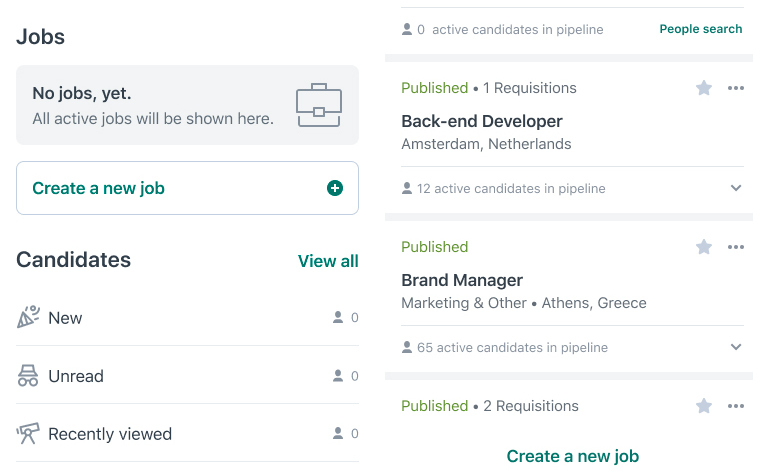Viewport: 762px width, 476px height.
Task: Expand Brand Manager candidates pipeline chevron
Action: 736,347
